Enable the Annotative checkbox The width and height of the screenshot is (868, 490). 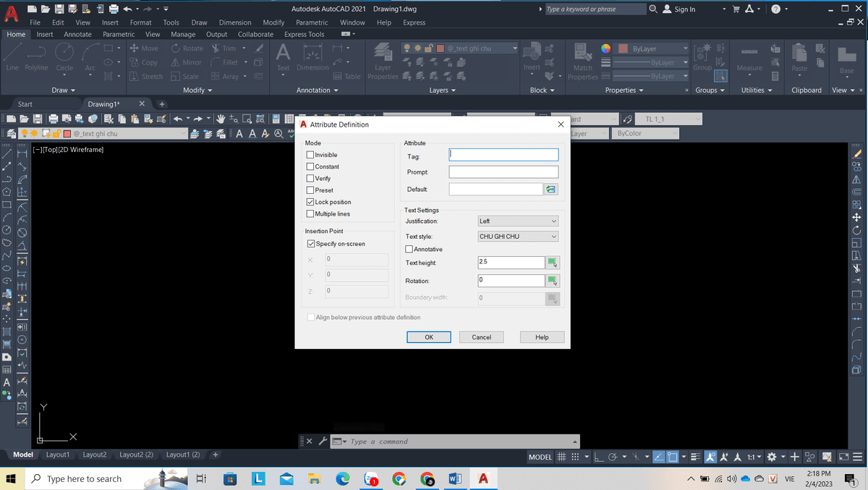coord(409,249)
